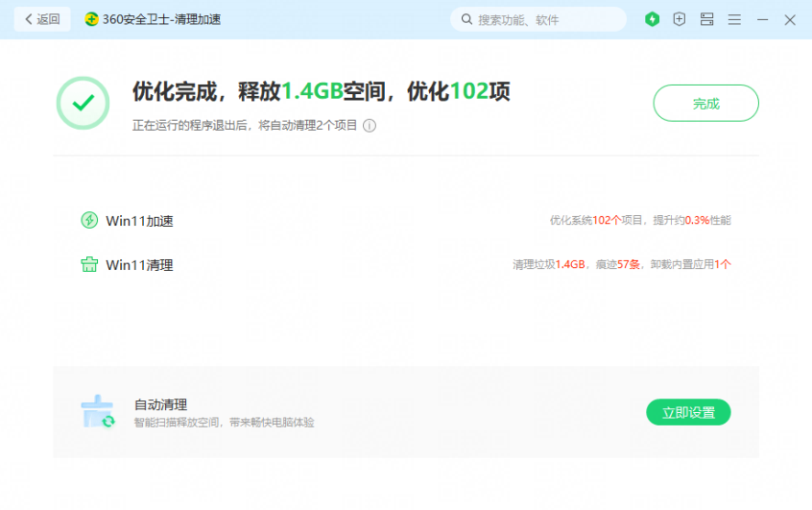Click the 360 Security Guard logo icon
The width and height of the screenshot is (812, 510).
(x=91, y=19)
